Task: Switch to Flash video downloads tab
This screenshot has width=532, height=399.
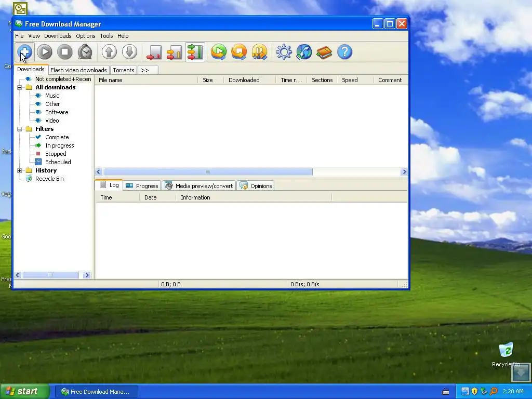Action: (x=79, y=70)
